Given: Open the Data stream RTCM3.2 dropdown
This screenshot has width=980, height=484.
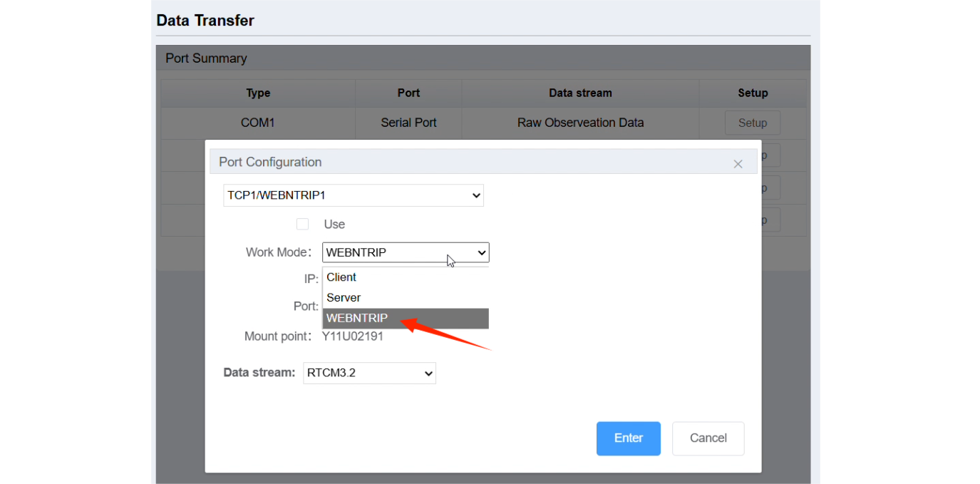Looking at the screenshot, I should pos(369,373).
